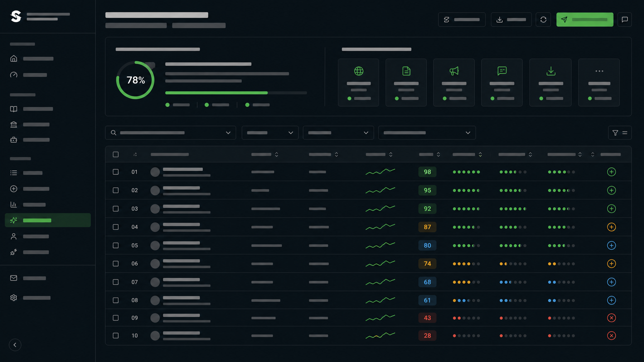Open the three-dots more card
The width and height of the screenshot is (644, 362).
599,82
